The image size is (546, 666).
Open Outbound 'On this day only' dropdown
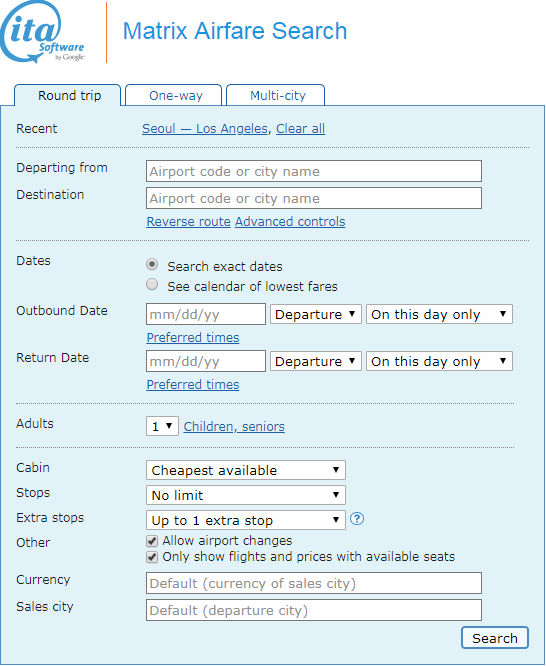click(439, 314)
